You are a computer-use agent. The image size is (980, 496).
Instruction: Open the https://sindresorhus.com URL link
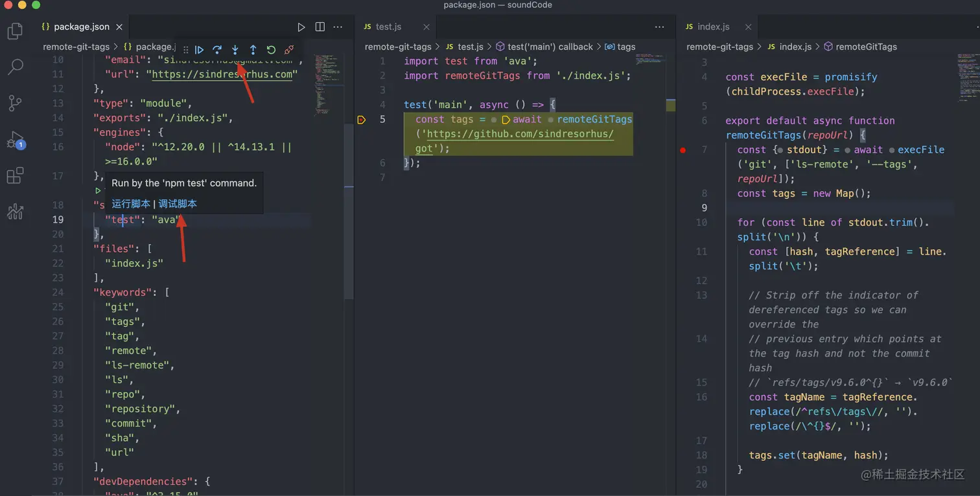click(x=222, y=74)
